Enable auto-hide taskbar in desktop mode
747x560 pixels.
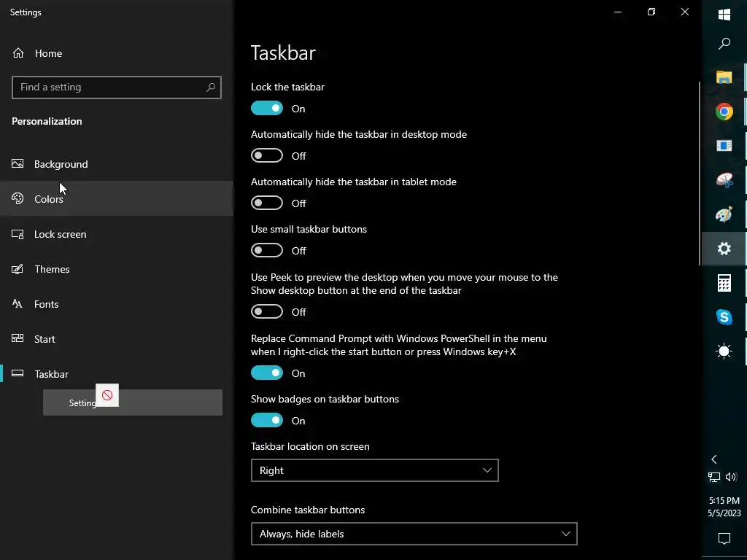(x=267, y=156)
